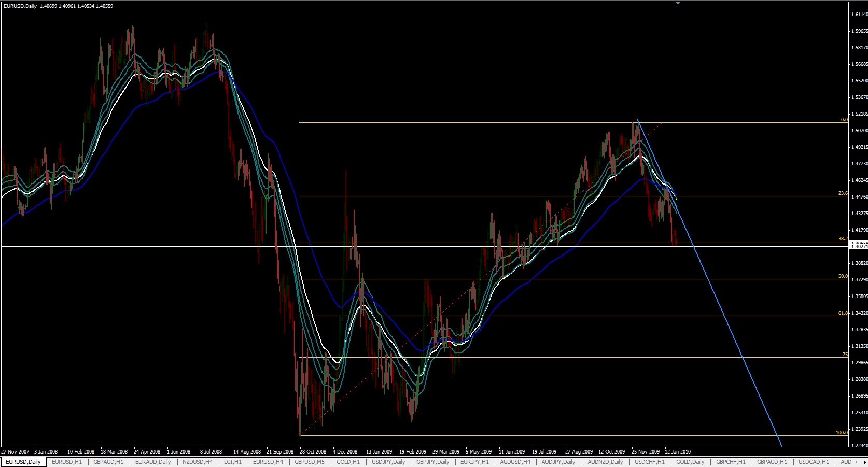Viewport: 868px width, 467px height.
Task: Click the 18 Mar 2008 date label
Action: (114, 451)
